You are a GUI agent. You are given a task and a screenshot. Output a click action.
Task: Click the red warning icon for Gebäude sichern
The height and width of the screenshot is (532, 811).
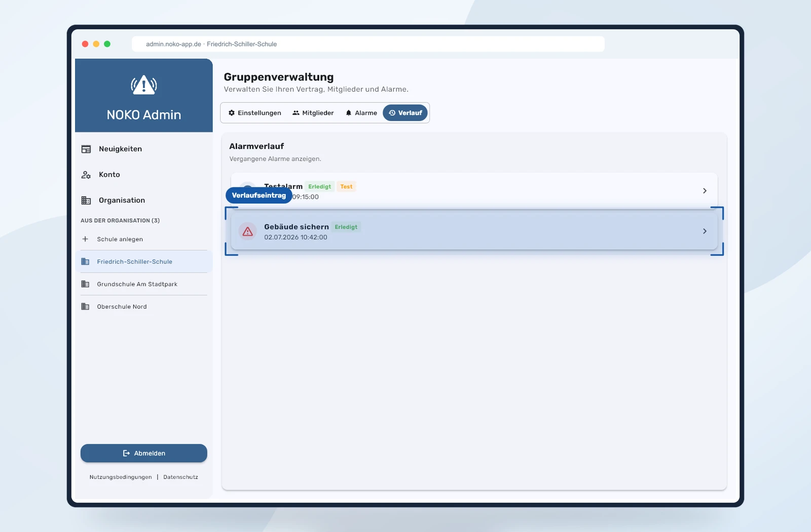pos(248,232)
